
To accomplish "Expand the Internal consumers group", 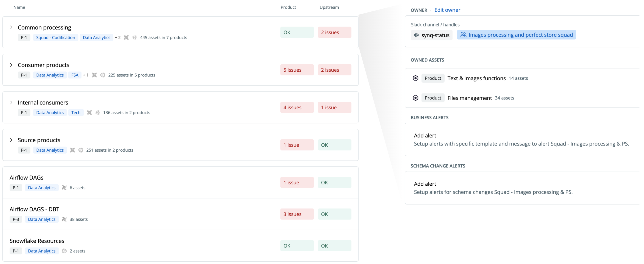I will [11, 102].
